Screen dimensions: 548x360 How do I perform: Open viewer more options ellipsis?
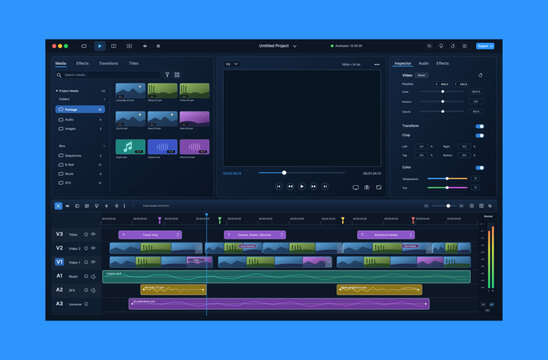tap(377, 64)
